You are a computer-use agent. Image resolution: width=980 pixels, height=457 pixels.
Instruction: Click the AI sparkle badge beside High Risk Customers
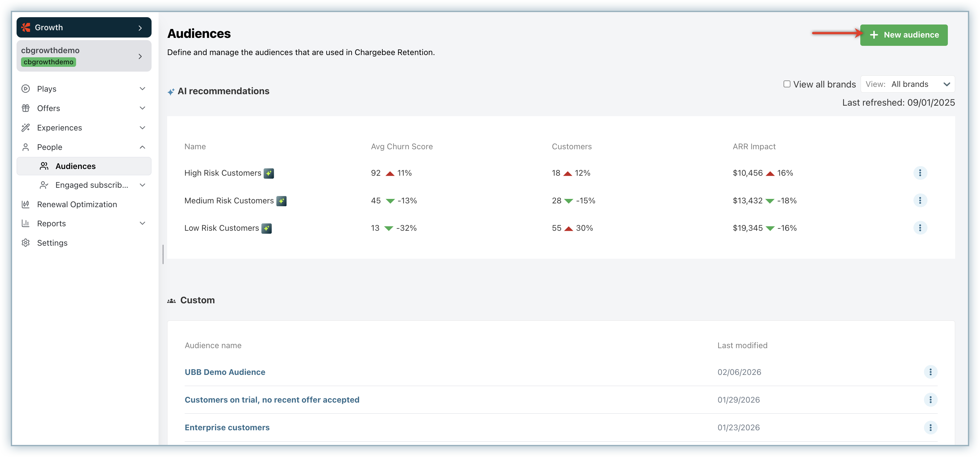pyautogui.click(x=269, y=173)
